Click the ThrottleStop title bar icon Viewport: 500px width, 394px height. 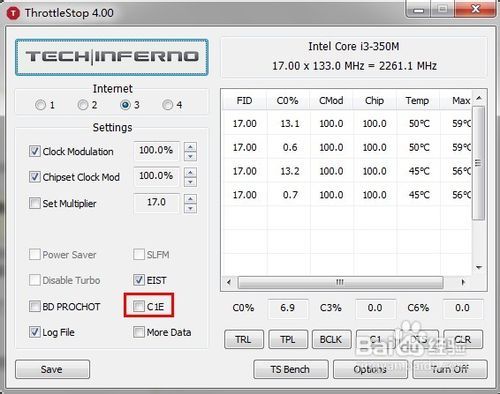(x=13, y=13)
